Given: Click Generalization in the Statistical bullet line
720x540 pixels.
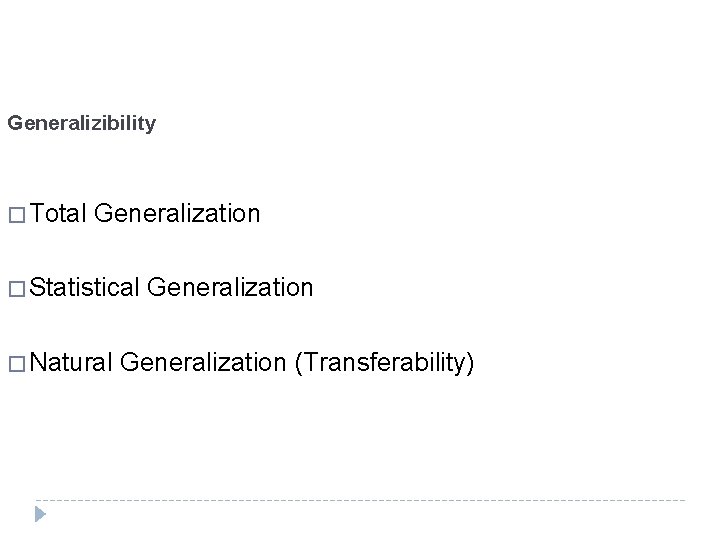Looking at the screenshot, I should [230, 288].
